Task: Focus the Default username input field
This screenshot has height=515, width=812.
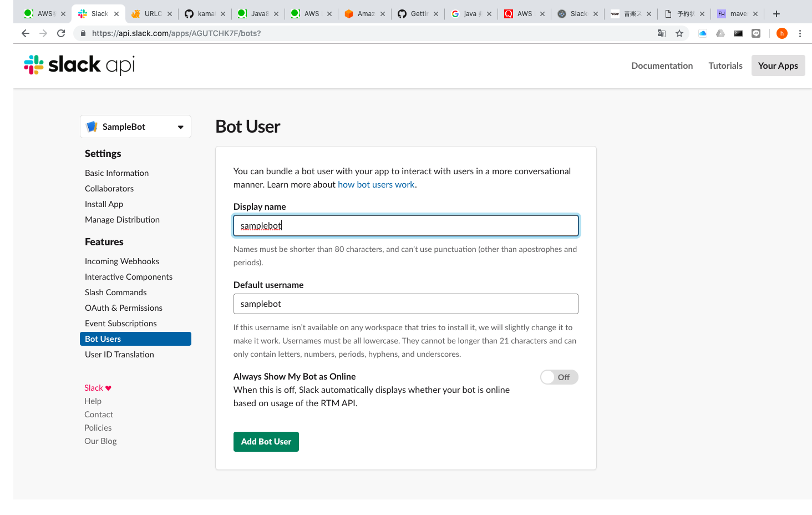Action: click(406, 304)
